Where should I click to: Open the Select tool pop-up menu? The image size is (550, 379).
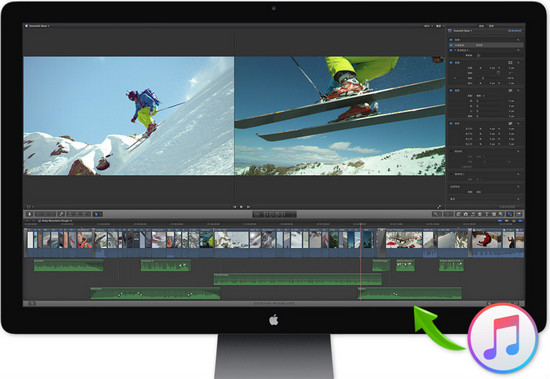tap(98, 214)
